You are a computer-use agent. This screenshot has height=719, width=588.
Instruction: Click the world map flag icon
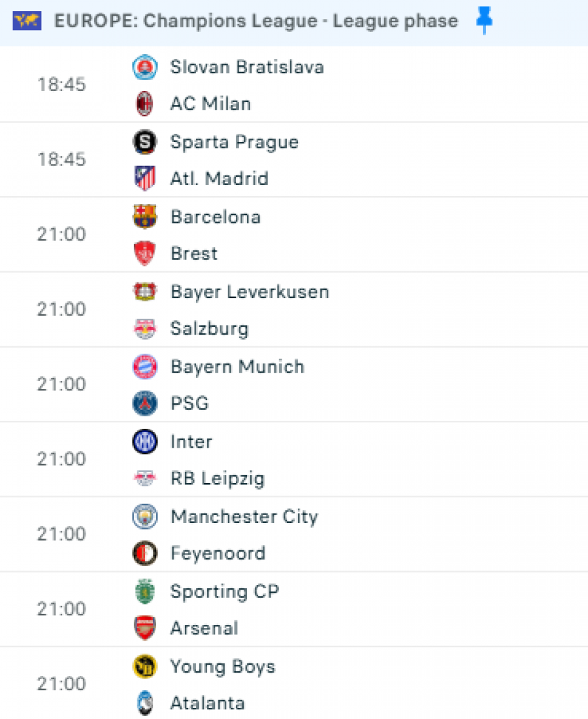(27, 22)
